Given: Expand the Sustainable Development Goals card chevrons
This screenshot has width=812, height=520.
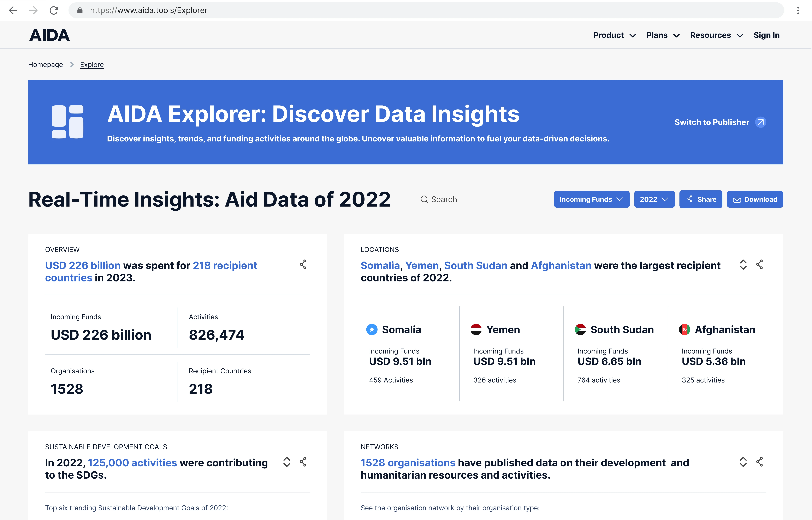Looking at the screenshot, I should pos(287,462).
